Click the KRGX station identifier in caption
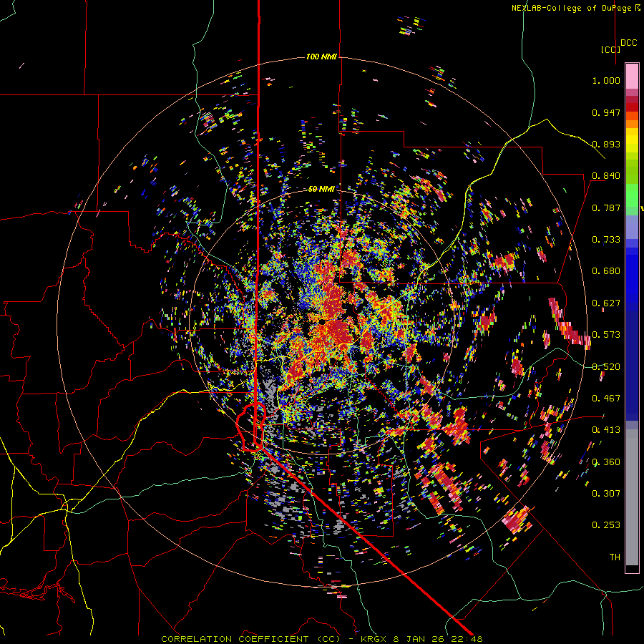 [x=374, y=639]
